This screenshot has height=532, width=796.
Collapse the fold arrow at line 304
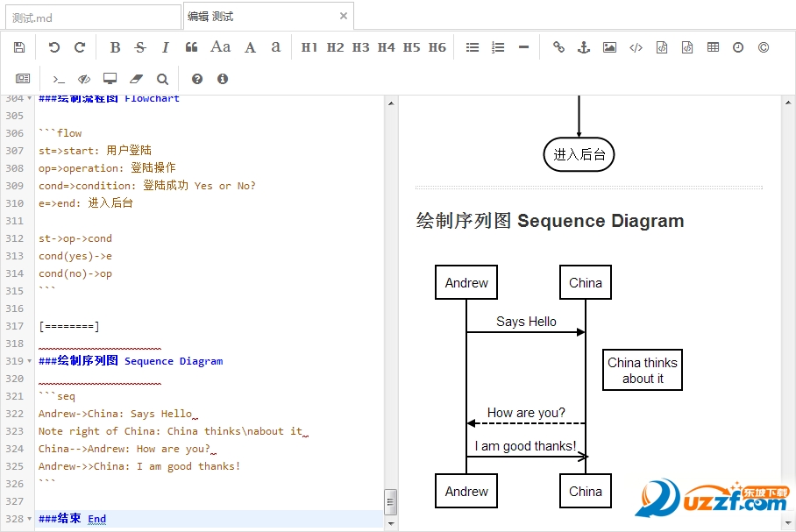point(30,98)
